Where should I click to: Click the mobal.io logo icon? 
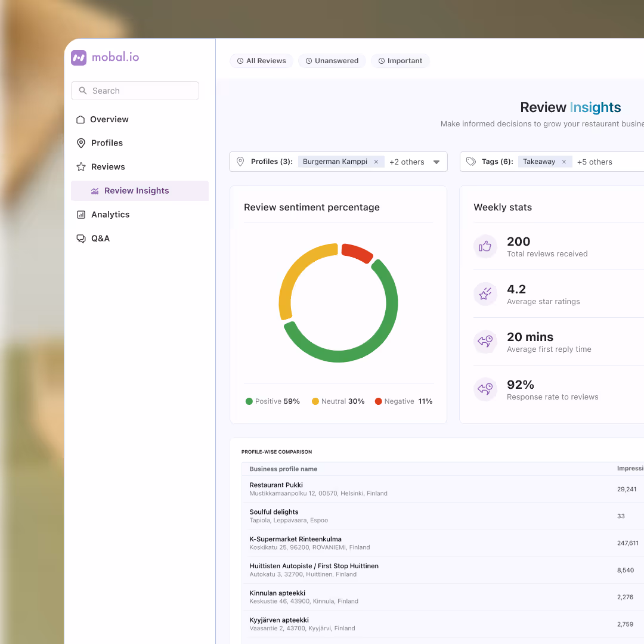tap(79, 57)
